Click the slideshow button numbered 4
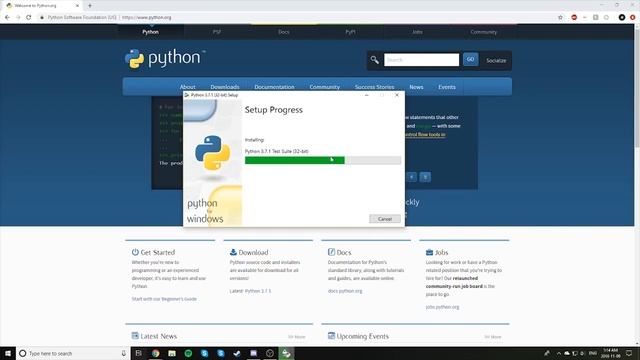This screenshot has height=360, width=640. [411, 177]
